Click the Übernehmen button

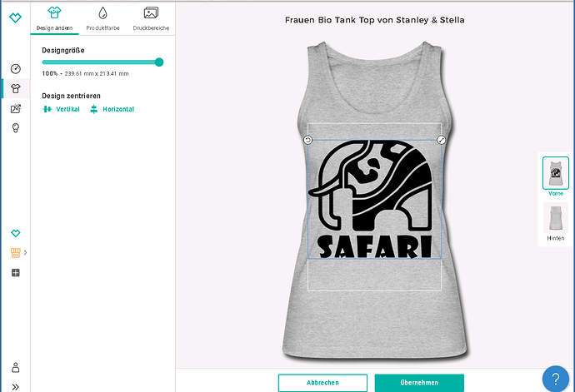[419, 383]
